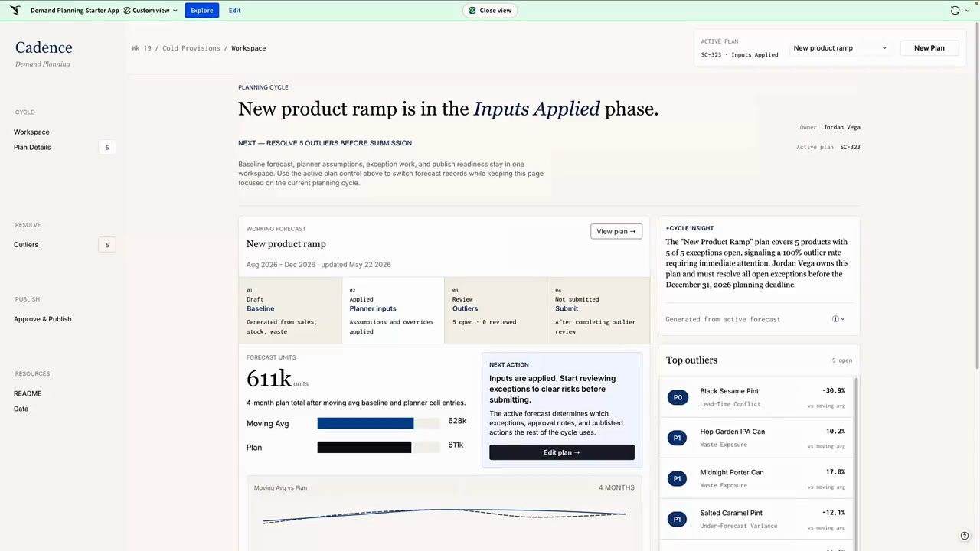The width and height of the screenshot is (980, 551).
Task: Open README resource in the sidebar
Action: (x=28, y=393)
